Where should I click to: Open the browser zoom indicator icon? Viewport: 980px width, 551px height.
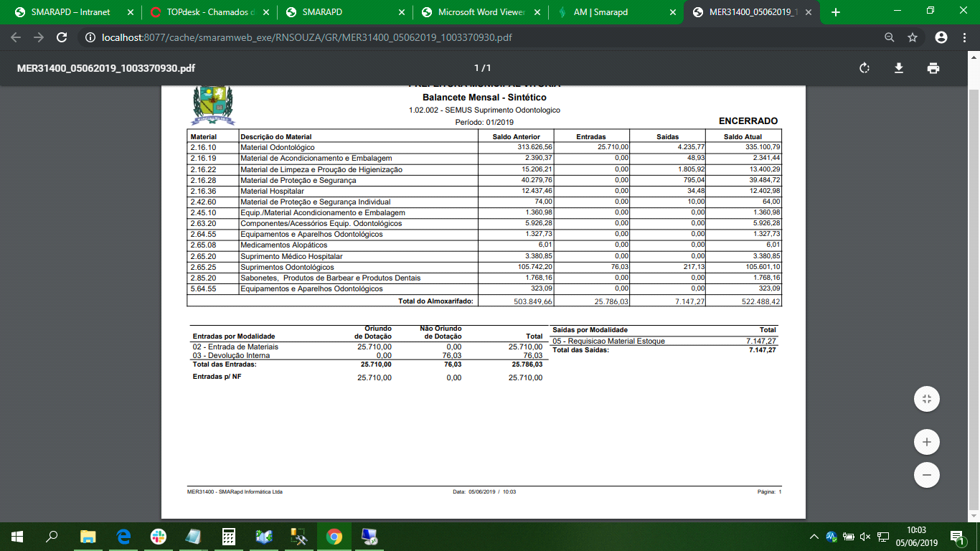pyautogui.click(x=890, y=37)
